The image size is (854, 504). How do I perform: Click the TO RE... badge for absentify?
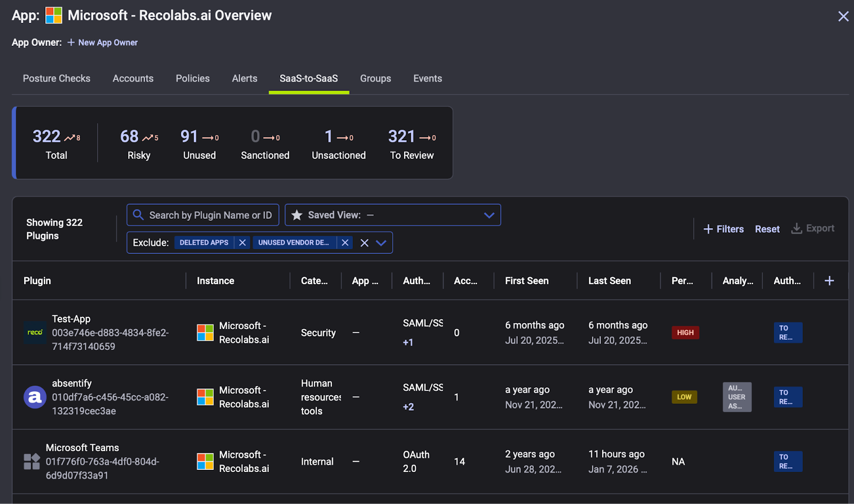[788, 397]
